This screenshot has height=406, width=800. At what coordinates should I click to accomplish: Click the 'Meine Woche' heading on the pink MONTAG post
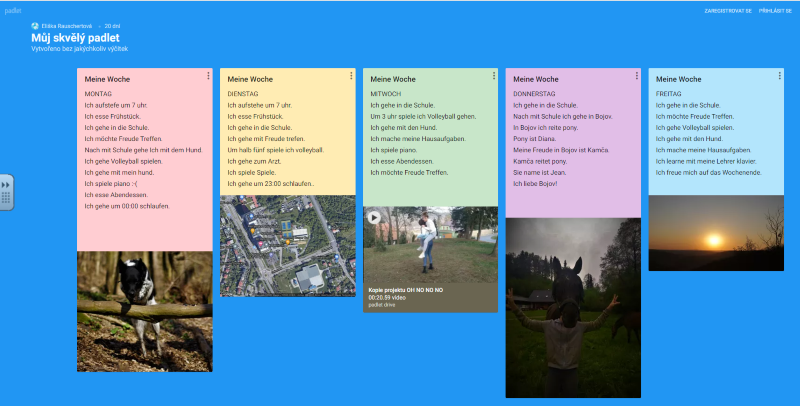click(110, 79)
